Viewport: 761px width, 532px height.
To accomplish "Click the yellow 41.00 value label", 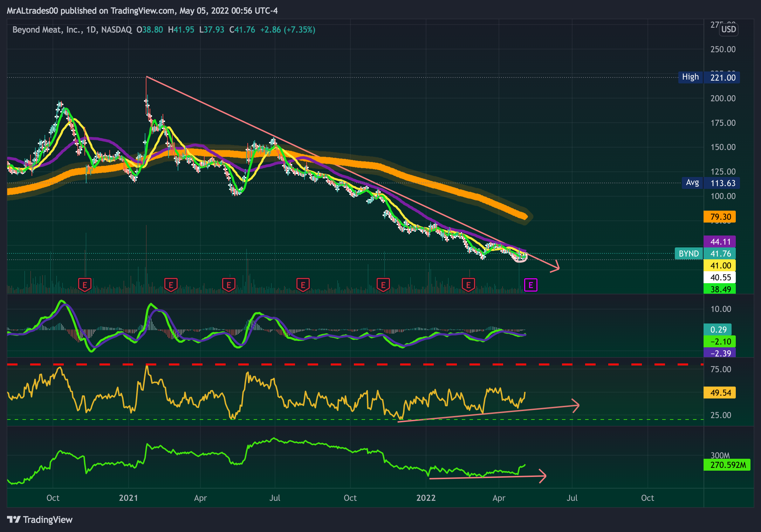I will tap(720, 265).
